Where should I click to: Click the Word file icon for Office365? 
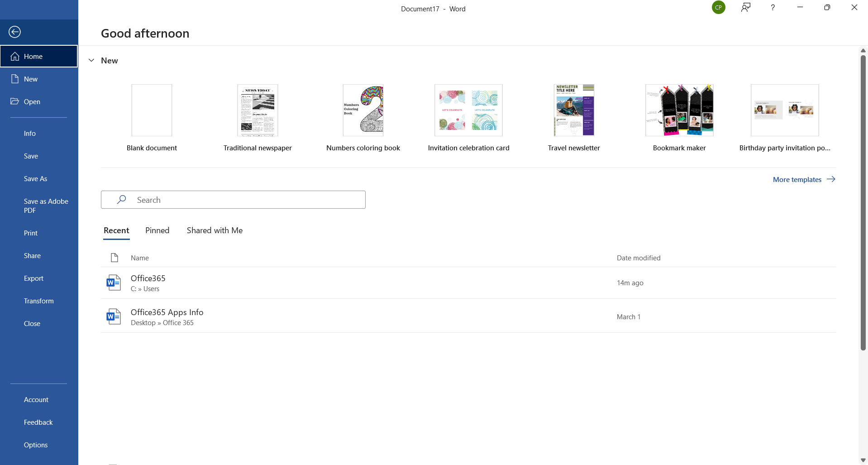point(114,283)
